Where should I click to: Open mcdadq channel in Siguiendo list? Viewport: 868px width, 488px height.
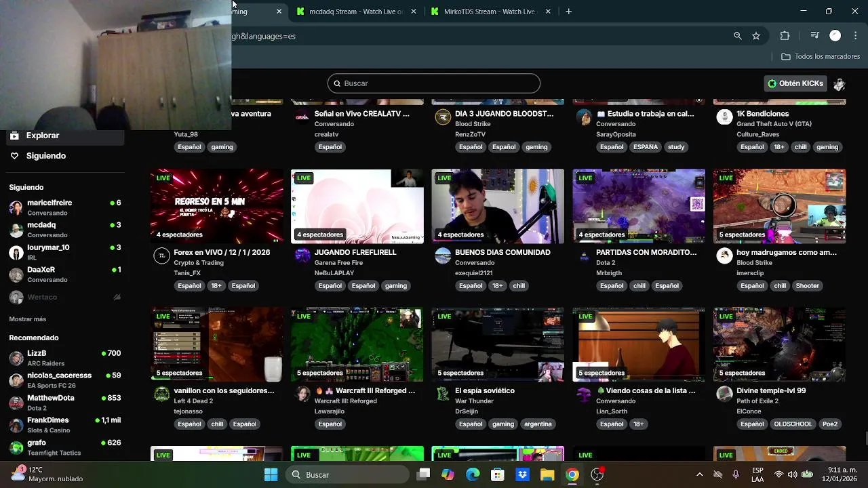pos(65,230)
